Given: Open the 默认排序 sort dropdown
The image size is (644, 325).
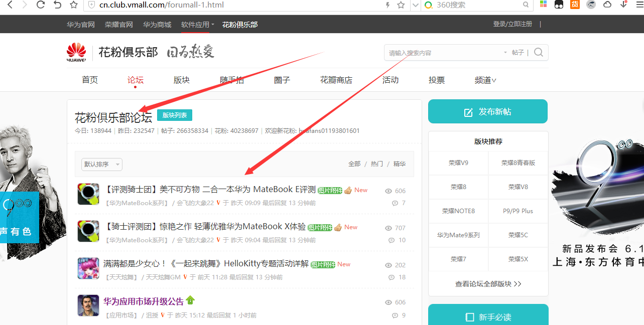Looking at the screenshot, I should [x=102, y=165].
